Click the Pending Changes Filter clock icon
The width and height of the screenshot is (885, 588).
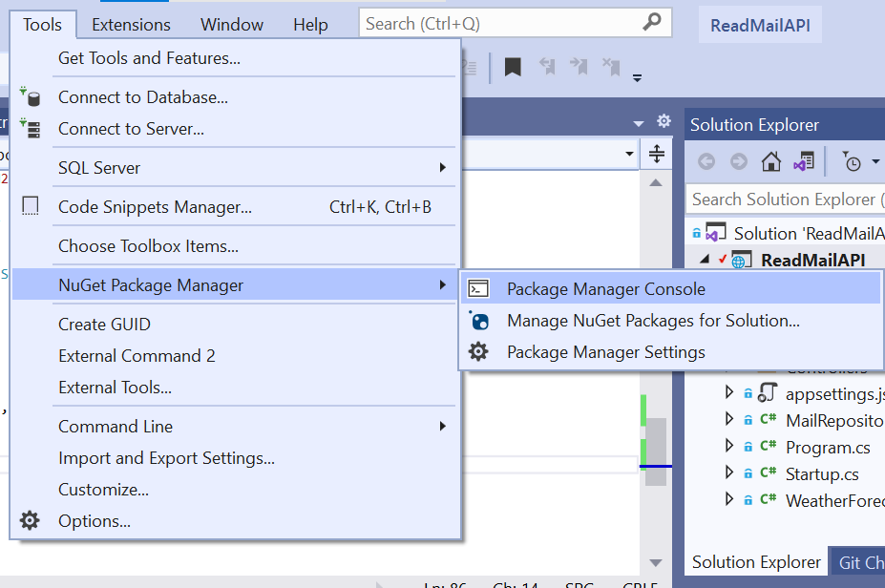[852, 161]
